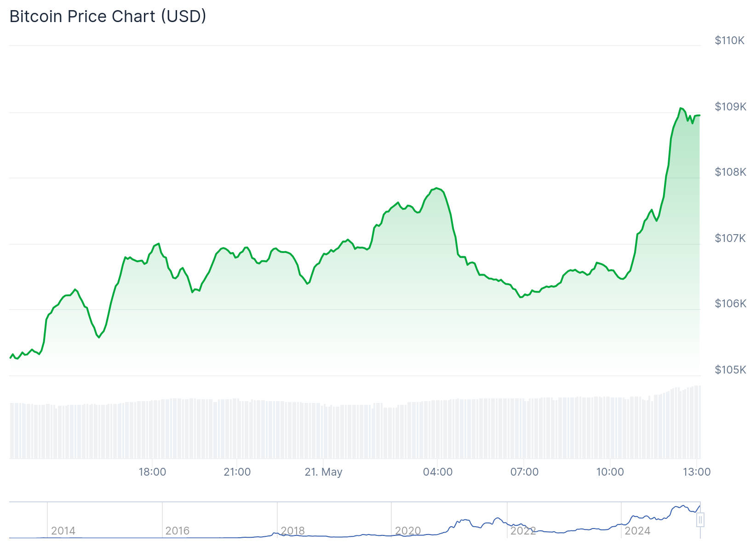Click the range navigator handle at right edge
The image size is (756, 552).
tap(700, 520)
